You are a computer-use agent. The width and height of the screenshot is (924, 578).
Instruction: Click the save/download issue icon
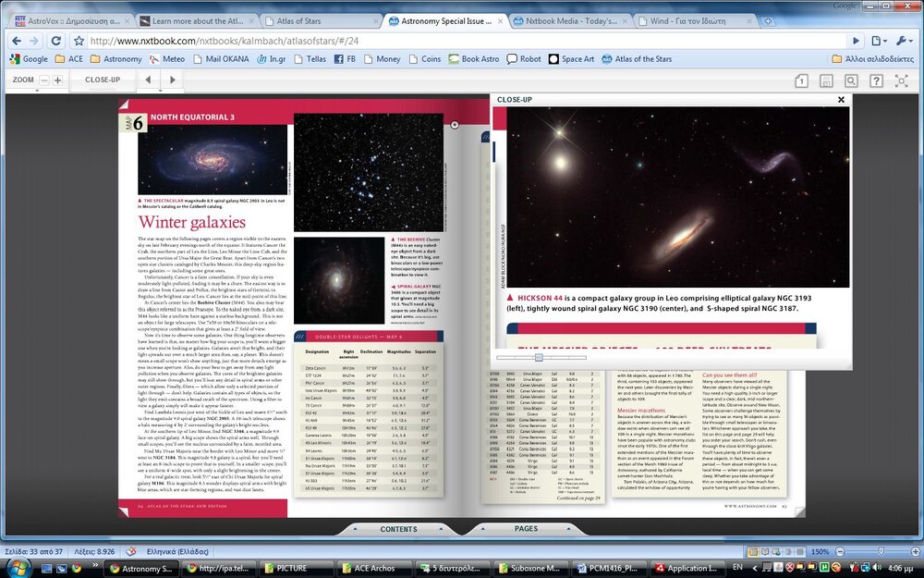(x=827, y=80)
